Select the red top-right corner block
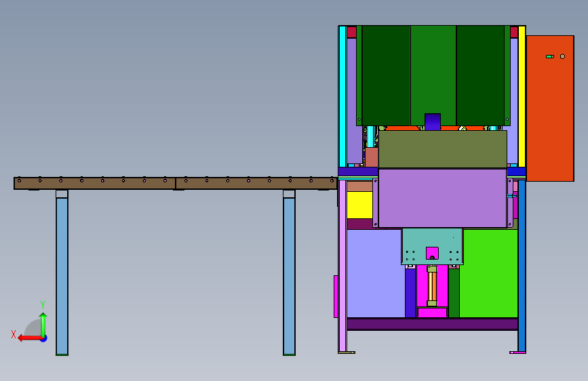The image size is (588, 381). (x=514, y=32)
